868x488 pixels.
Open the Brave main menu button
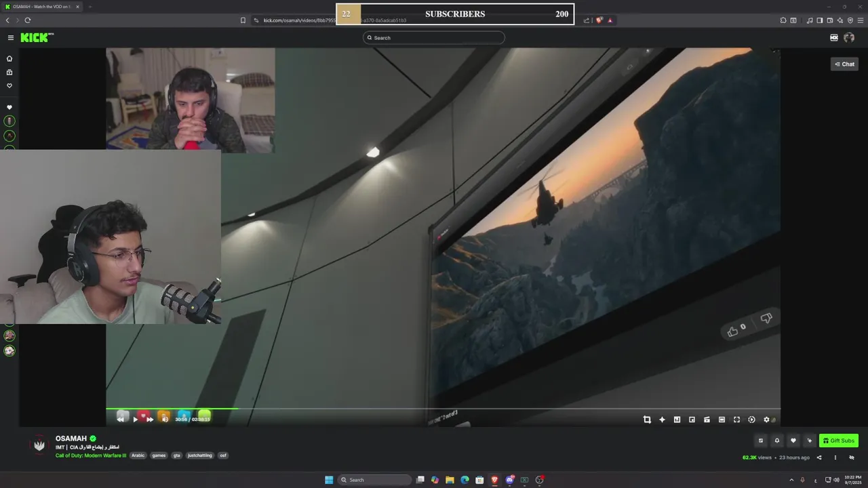(x=861, y=20)
